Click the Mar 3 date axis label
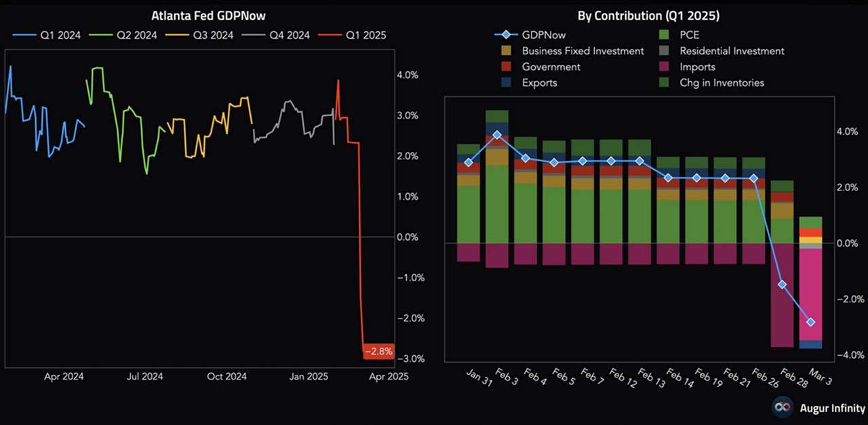Image resolution: width=868 pixels, height=425 pixels. point(819,378)
